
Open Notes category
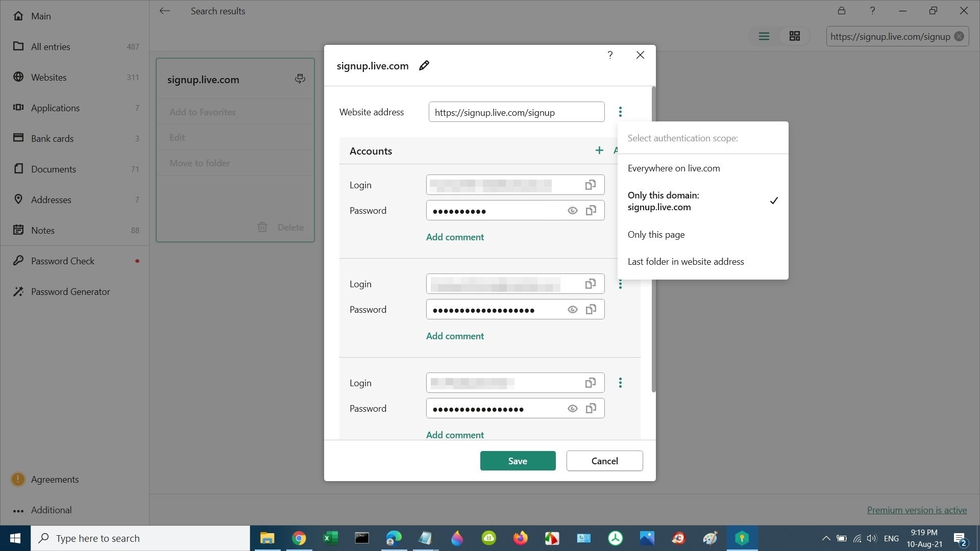[x=75, y=230]
